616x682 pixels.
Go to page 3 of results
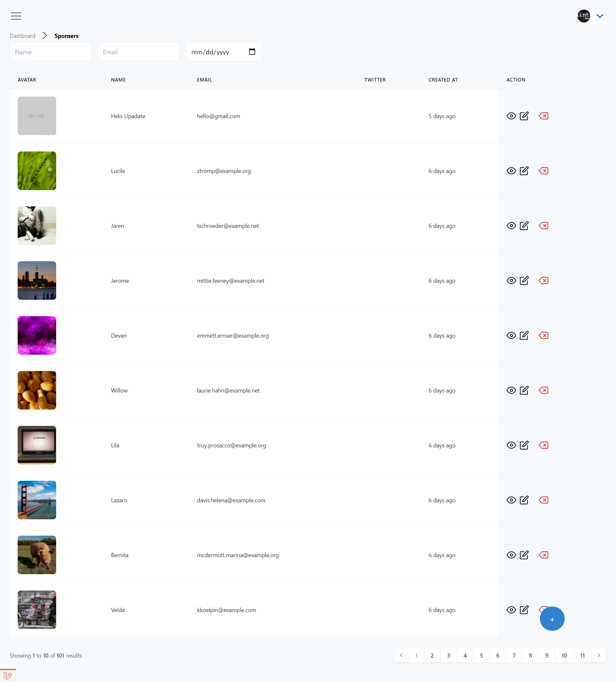pyautogui.click(x=448, y=655)
